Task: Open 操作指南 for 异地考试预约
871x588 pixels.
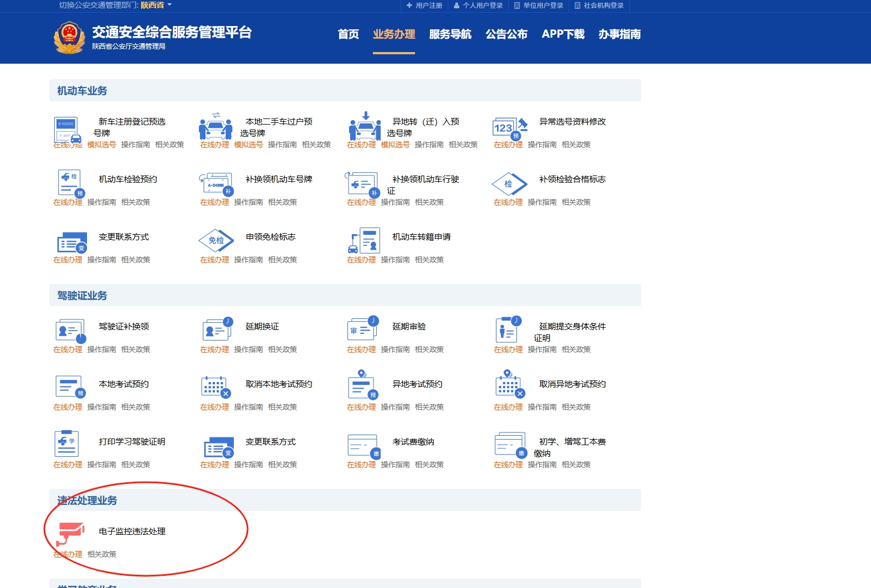Action: (x=395, y=407)
